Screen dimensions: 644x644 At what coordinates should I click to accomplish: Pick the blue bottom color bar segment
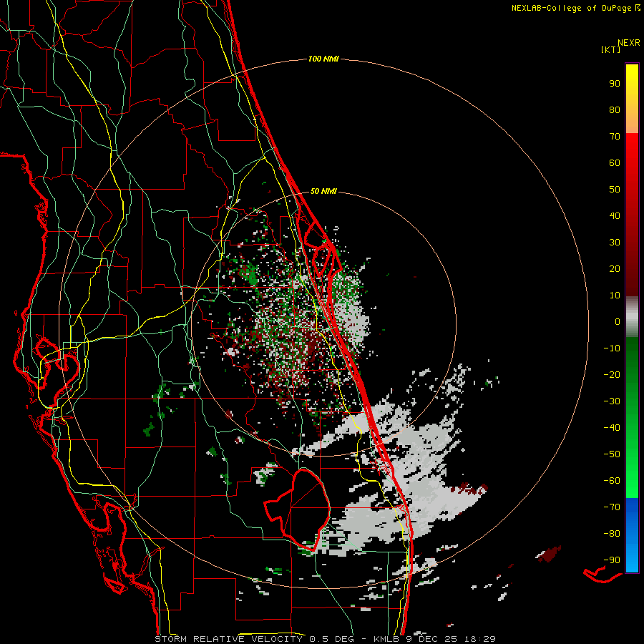point(632,535)
